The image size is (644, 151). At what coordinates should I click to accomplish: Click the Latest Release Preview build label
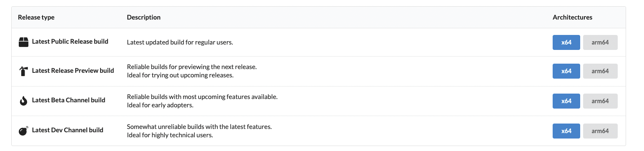pyautogui.click(x=73, y=71)
